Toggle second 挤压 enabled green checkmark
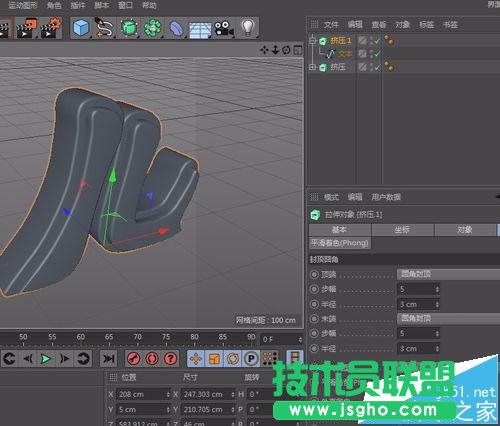The height and width of the screenshot is (426, 500). 377,67
